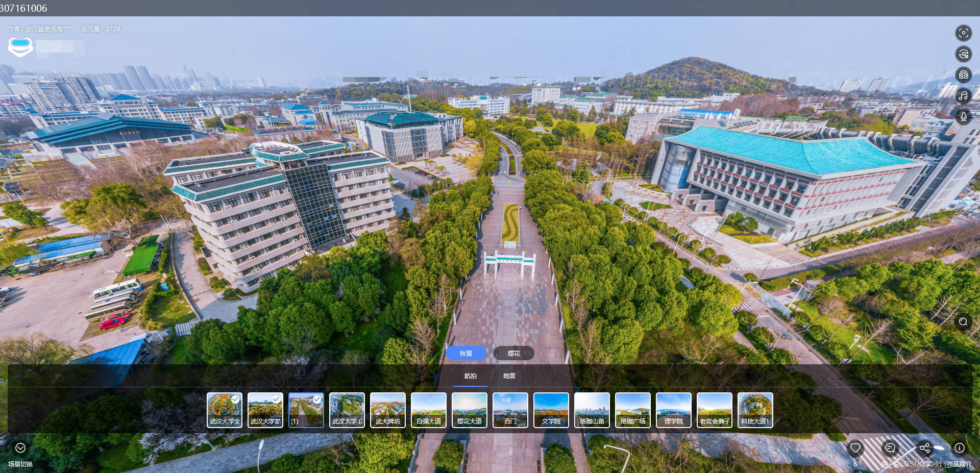Open the 樱花大道 scene thumbnail
Viewport: 980px width, 473px height.
(470, 410)
